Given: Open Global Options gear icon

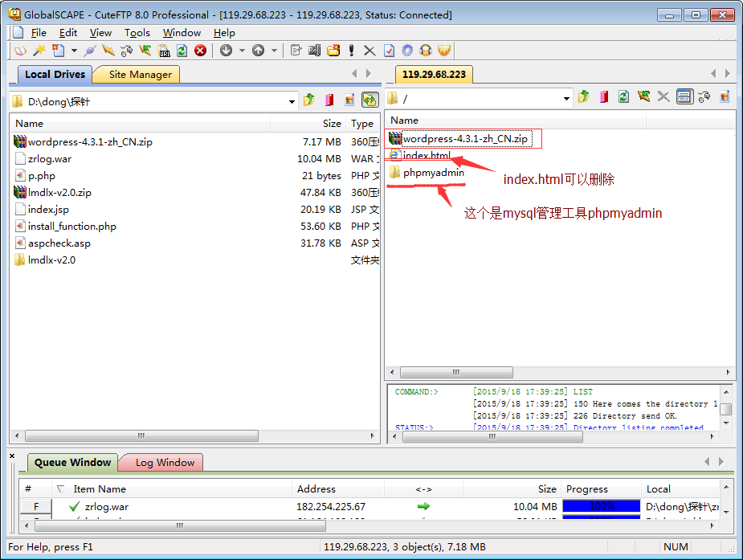Looking at the screenshot, I should point(407,51).
